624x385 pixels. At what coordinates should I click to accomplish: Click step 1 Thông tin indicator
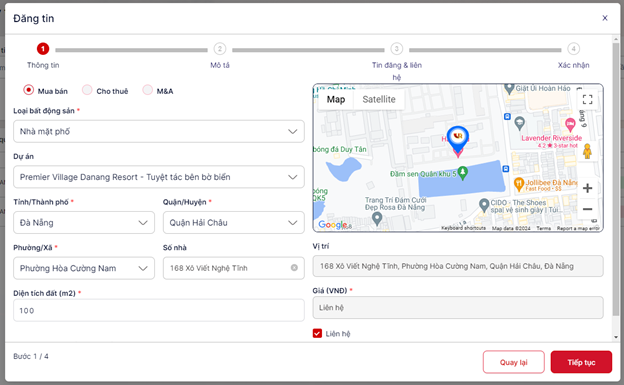click(x=43, y=49)
